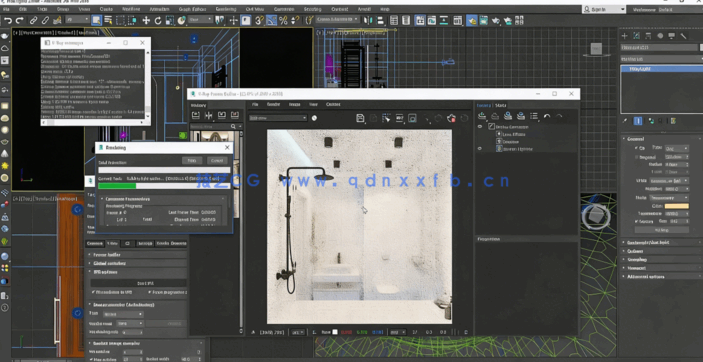Activate the Select and Link chain icon

(33, 20)
